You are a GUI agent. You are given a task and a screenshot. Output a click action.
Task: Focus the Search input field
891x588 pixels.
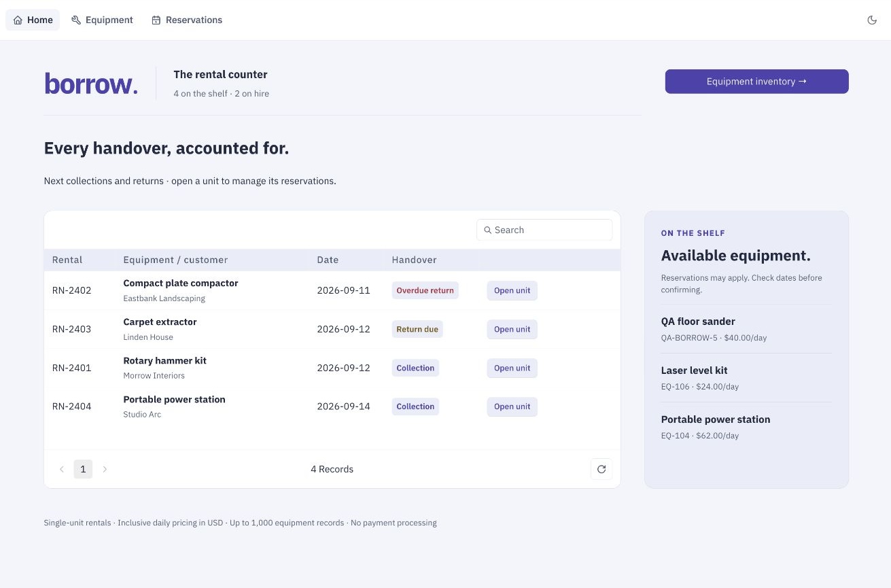pos(544,230)
